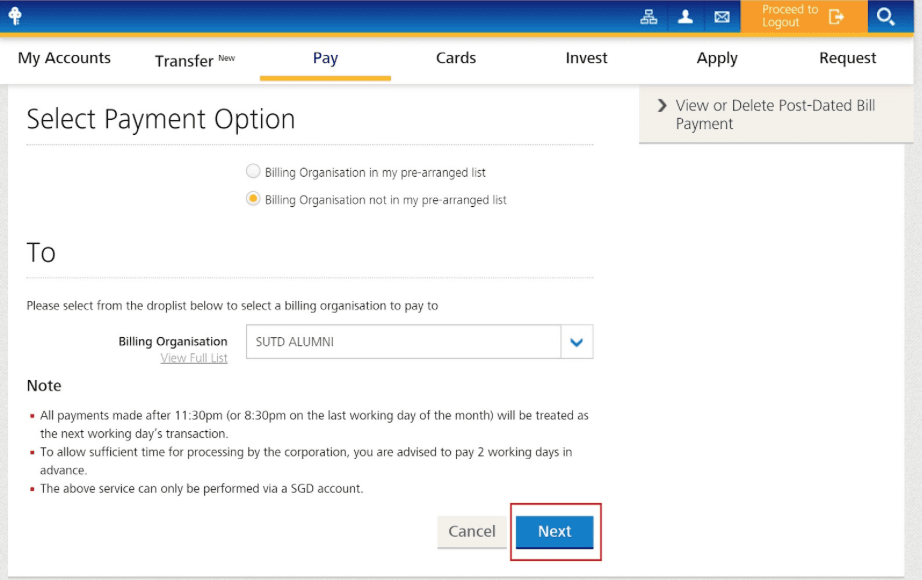Open View or Delete Post-Dated Bill Payment
Screen dimensions: 922x580
(x=775, y=115)
